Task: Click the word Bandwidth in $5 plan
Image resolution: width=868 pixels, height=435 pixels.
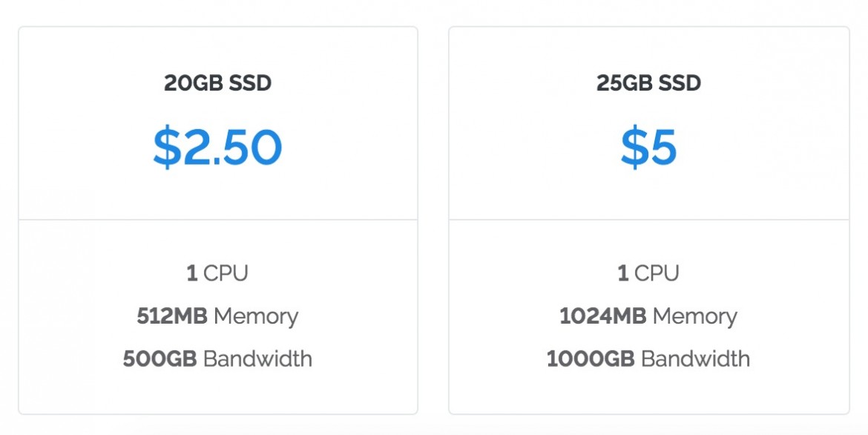Action: point(696,359)
